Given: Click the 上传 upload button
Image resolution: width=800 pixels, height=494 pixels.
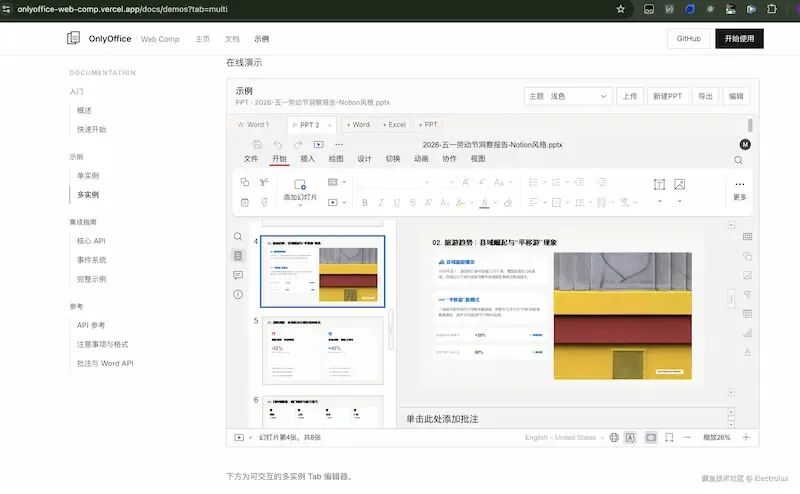Looking at the screenshot, I should (630, 96).
